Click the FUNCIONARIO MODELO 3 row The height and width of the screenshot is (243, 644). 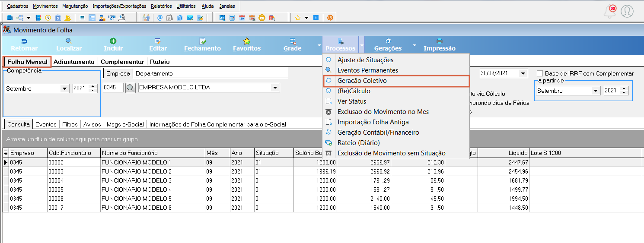point(322,180)
